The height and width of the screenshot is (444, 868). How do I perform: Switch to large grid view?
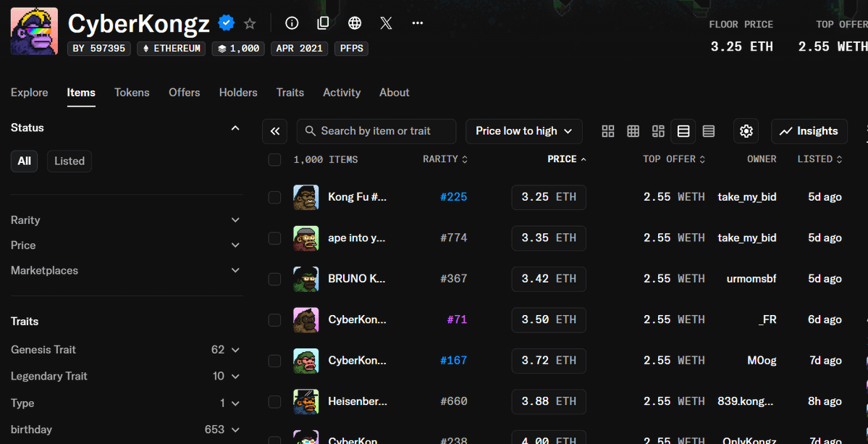click(608, 131)
